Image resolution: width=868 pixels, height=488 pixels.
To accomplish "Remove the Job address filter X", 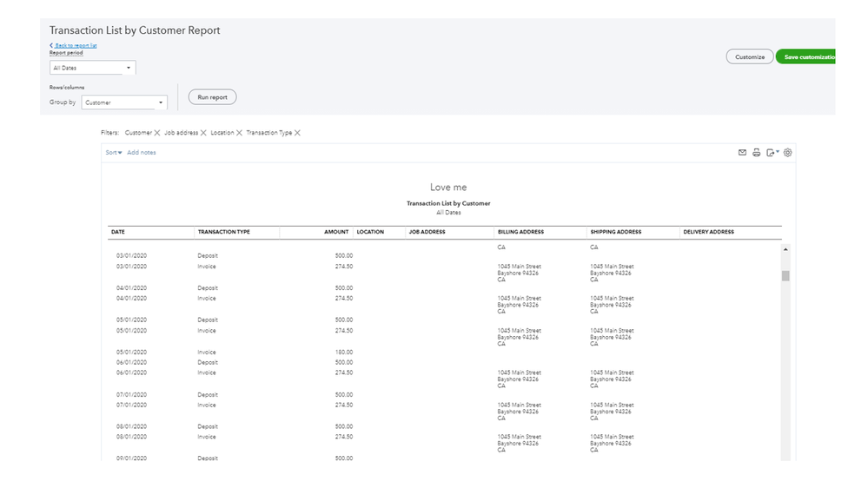I will 203,133.
